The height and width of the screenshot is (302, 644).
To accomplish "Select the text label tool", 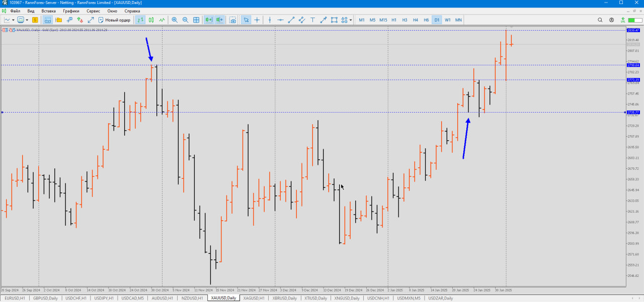I will coord(312,20).
